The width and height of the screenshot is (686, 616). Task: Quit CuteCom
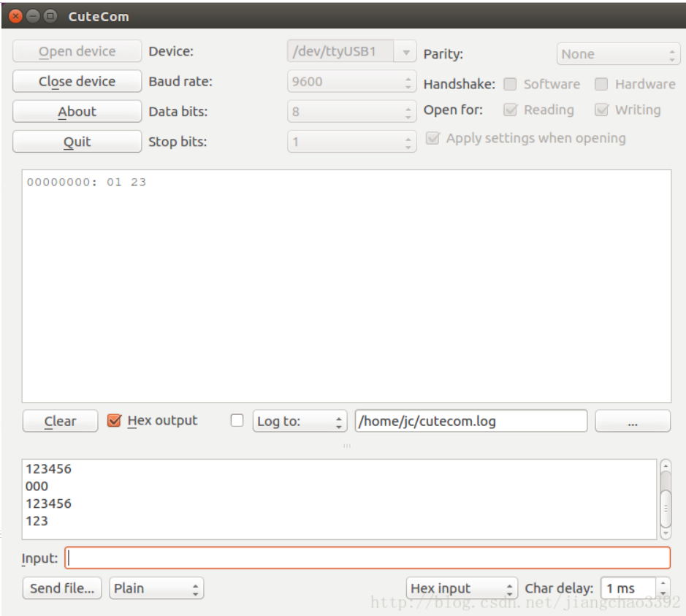click(x=76, y=141)
